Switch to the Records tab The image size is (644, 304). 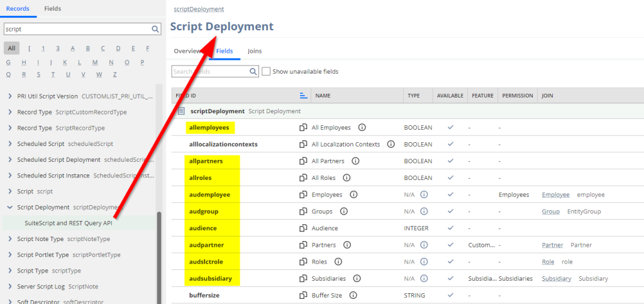coord(18,9)
